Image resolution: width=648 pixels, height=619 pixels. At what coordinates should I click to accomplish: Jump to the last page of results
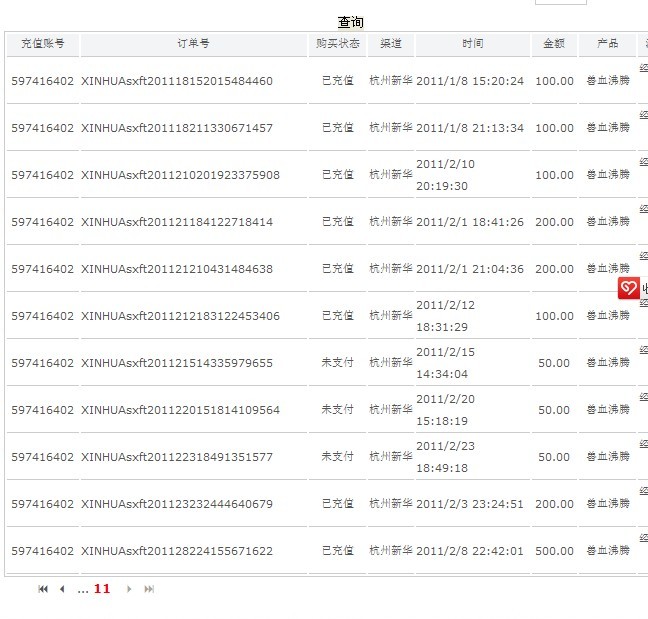click(149, 589)
